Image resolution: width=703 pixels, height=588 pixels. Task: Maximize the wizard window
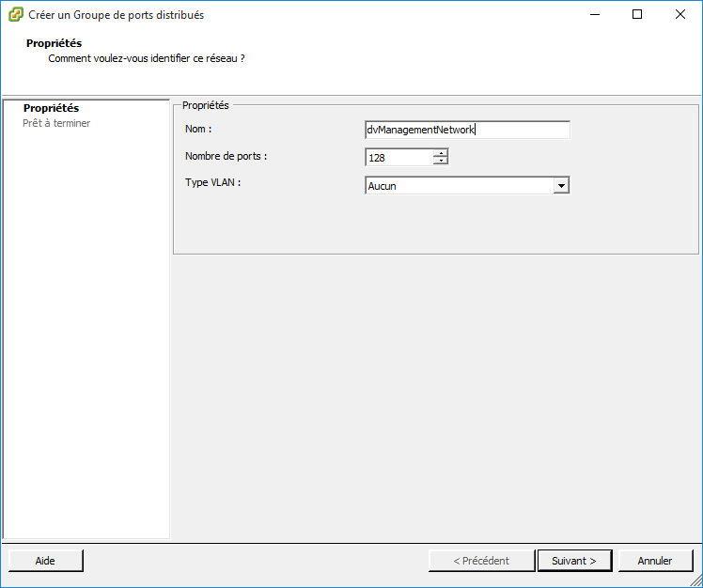637,15
